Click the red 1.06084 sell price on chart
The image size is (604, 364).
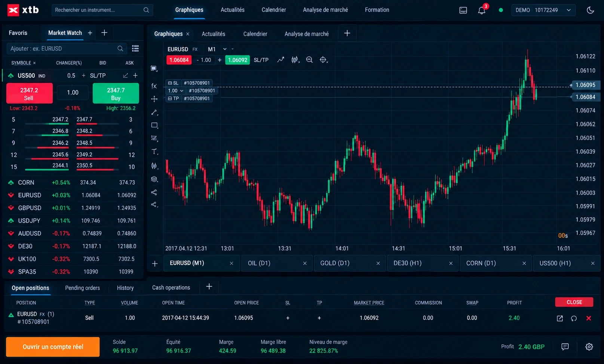(179, 60)
